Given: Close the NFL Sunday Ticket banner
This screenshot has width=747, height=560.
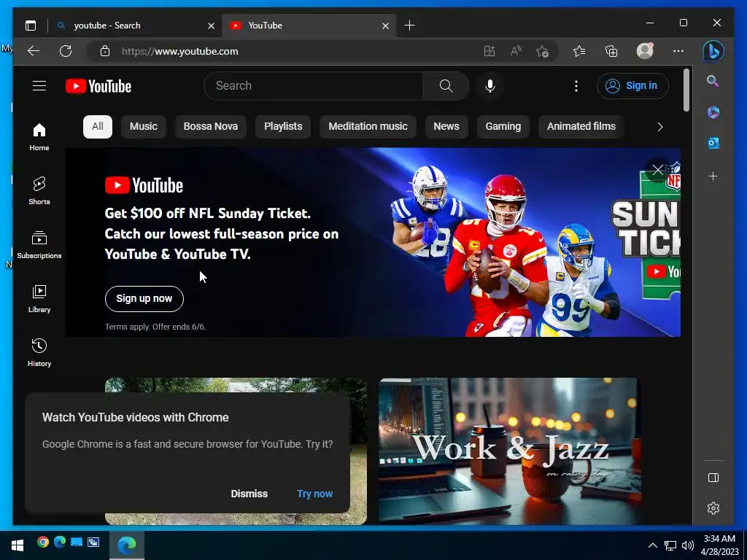Looking at the screenshot, I should [x=658, y=170].
